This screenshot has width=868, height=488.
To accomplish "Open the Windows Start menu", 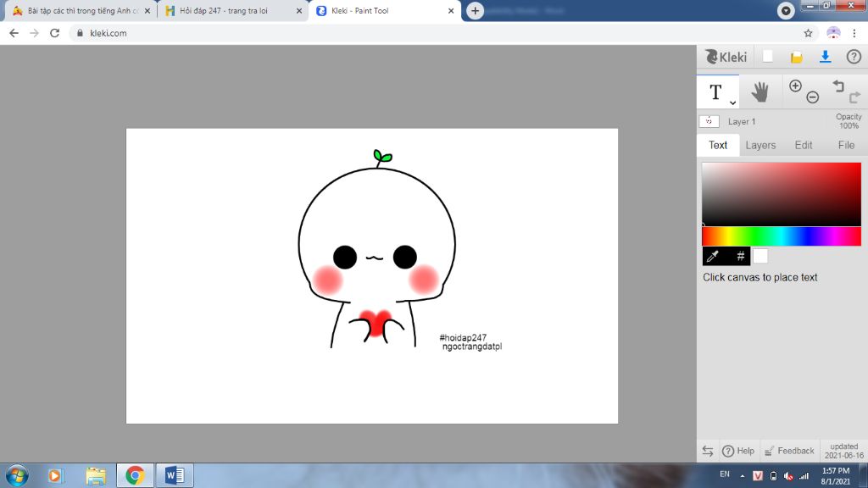I will pyautogui.click(x=17, y=476).
